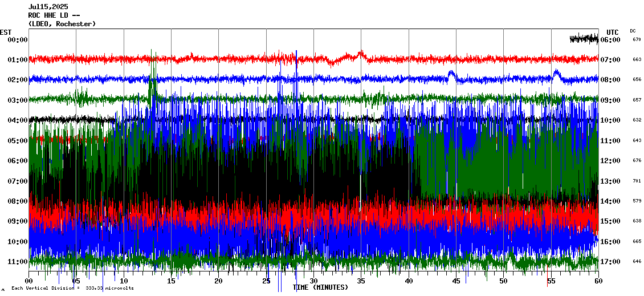Click the 30 minute tick on the time axis
644x296 pixels.
point(313,281)
